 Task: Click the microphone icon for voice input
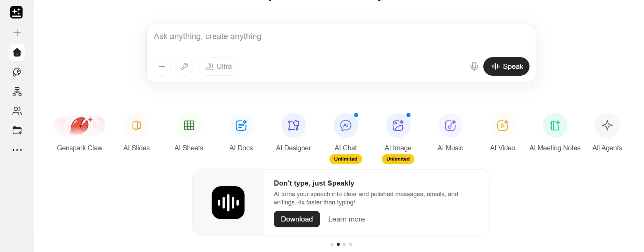tap(474, 66)
